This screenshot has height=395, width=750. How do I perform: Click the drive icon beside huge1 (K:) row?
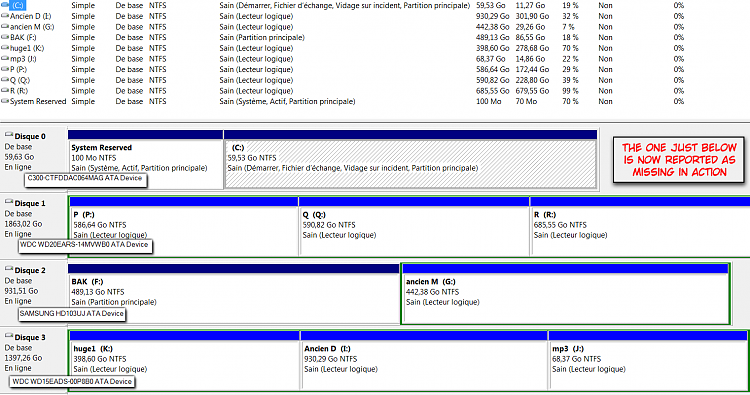click(5, 47)
